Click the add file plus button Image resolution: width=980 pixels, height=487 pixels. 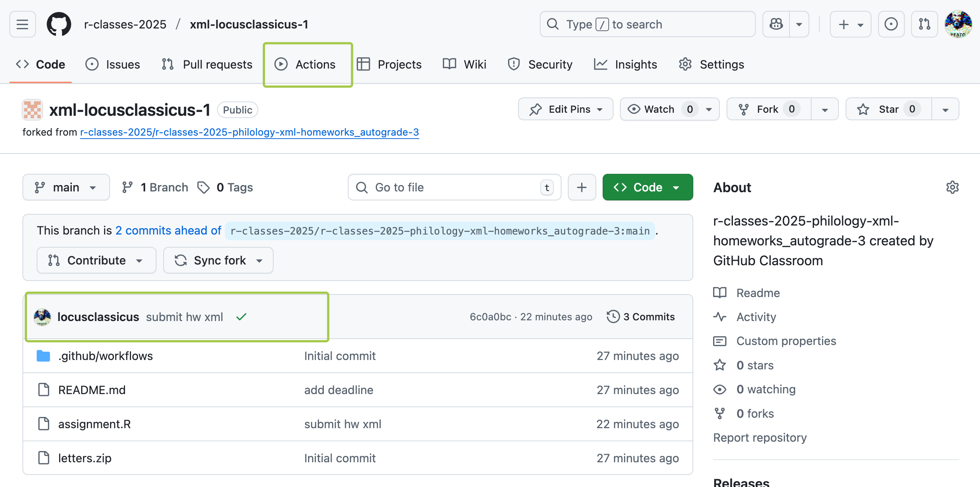point(581,187)
